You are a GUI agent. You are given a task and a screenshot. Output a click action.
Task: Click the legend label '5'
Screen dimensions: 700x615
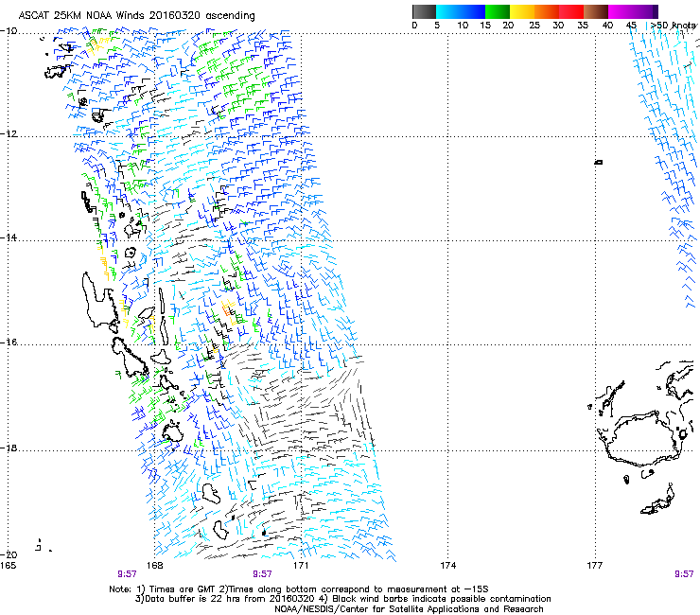[437, 26]
